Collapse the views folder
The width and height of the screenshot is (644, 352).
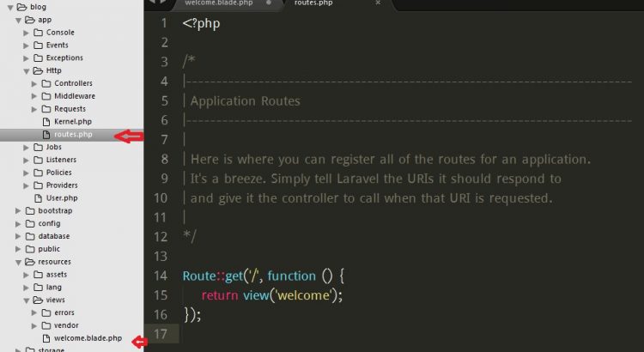tap(26, 300)
